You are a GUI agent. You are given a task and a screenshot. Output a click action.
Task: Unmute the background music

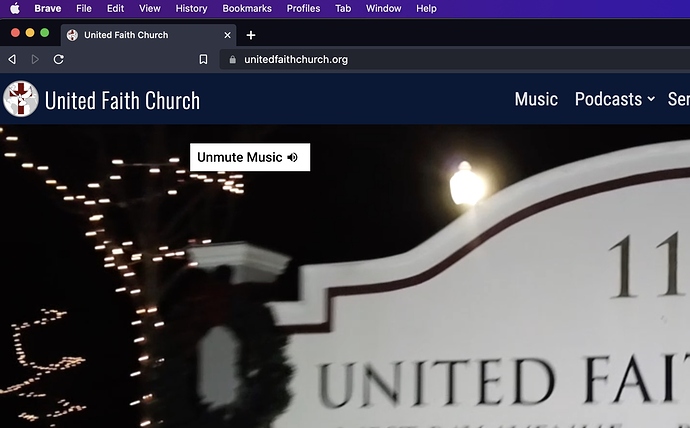pos(250,157)
